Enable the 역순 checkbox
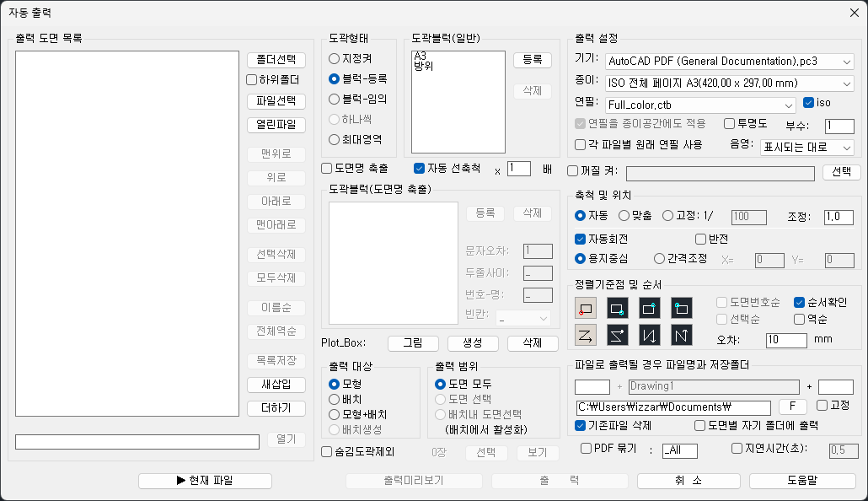The width and height of the screenshot is (868, 501). click(811, 319)
